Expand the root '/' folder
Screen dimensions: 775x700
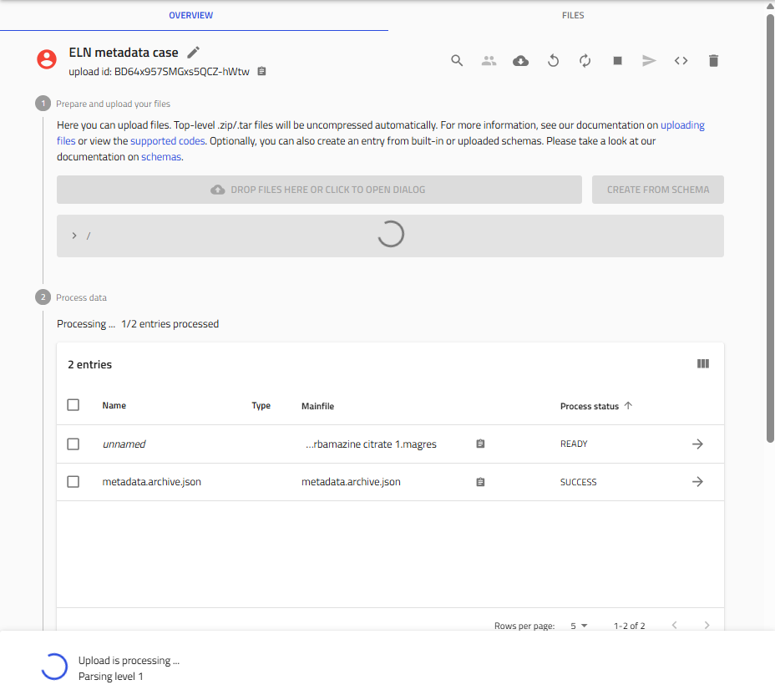[74, 236]
